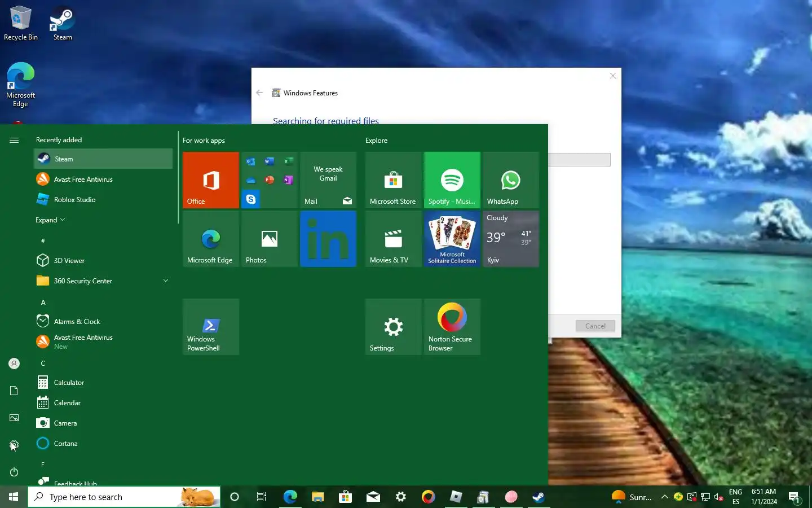Viewport: 812px width, 508px height.
Task: Open Documents from Start sidebar
Action: (14, 391)
